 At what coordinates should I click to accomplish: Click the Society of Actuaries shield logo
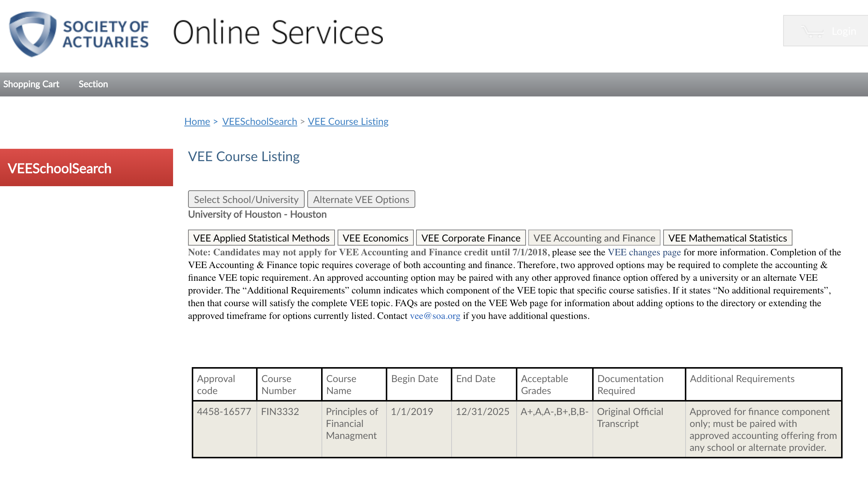click(33, 34)
